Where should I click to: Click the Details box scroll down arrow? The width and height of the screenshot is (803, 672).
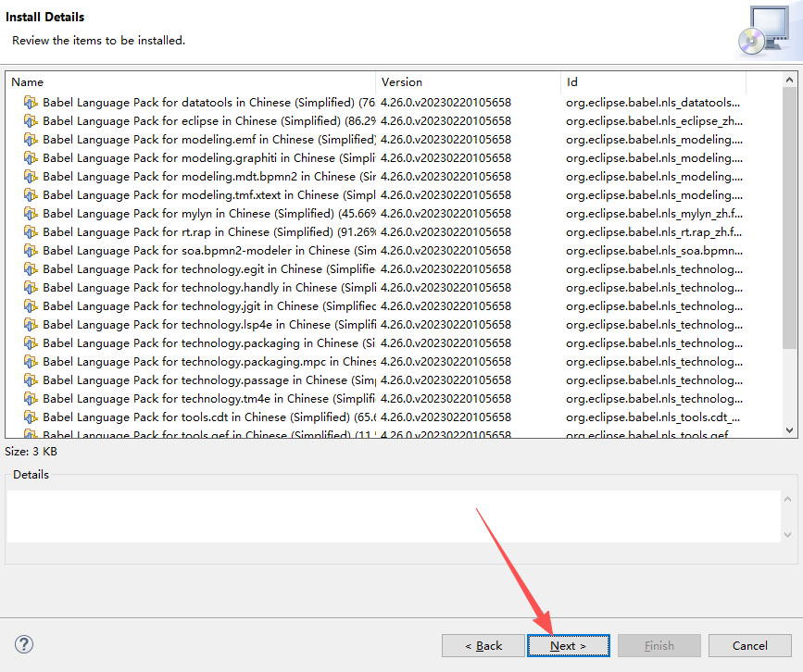pos(787,535)
